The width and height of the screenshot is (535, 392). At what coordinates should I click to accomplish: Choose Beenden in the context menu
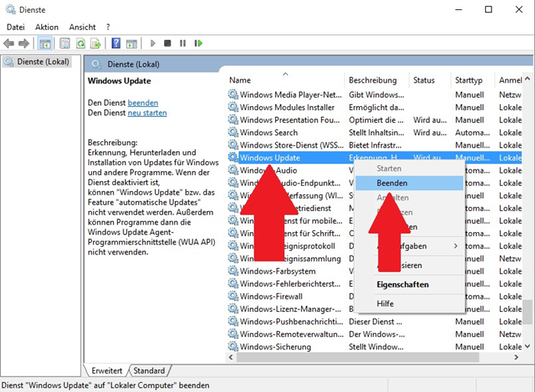410,183
